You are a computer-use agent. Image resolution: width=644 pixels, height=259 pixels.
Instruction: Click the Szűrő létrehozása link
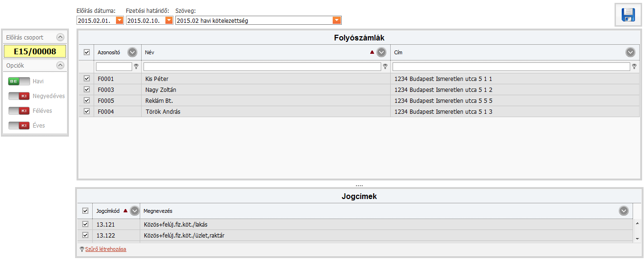pyautogui.click(x=106, y=249)
